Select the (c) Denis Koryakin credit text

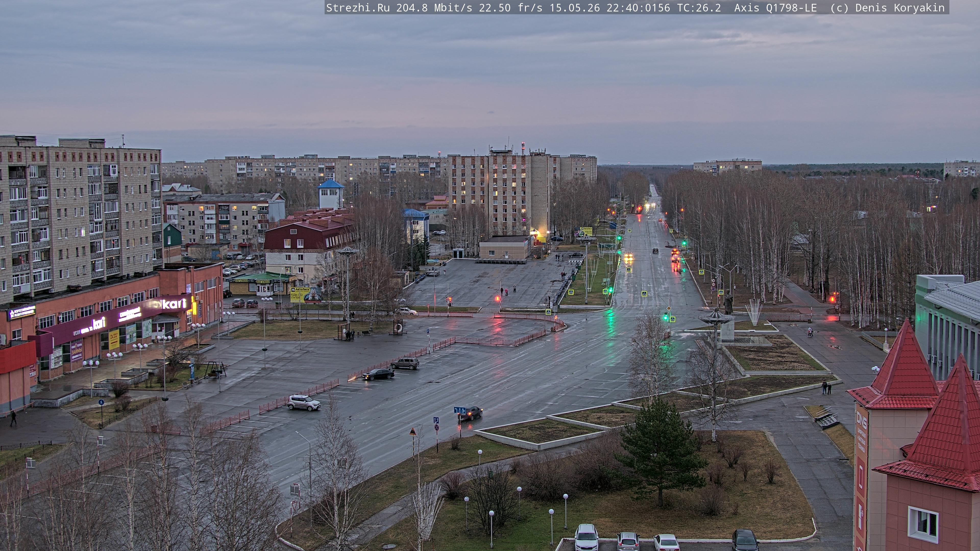pos(888,8)
